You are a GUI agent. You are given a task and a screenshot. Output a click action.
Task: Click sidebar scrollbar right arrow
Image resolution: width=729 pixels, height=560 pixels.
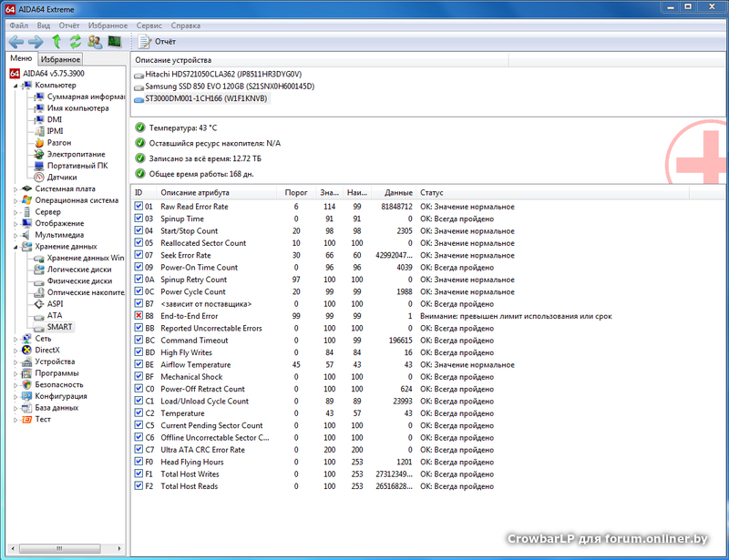click(x=119, y=548)
